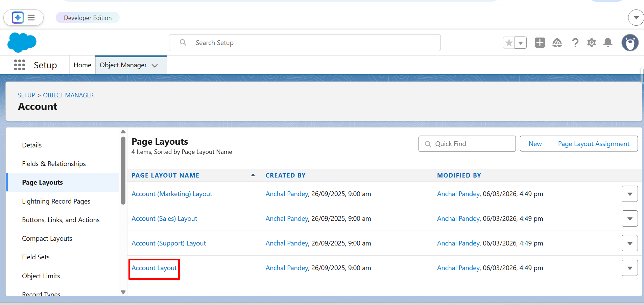644x305 pixels.
Task: Toggle the sort arrow on Page Layout Name
Action: point(253,175)
